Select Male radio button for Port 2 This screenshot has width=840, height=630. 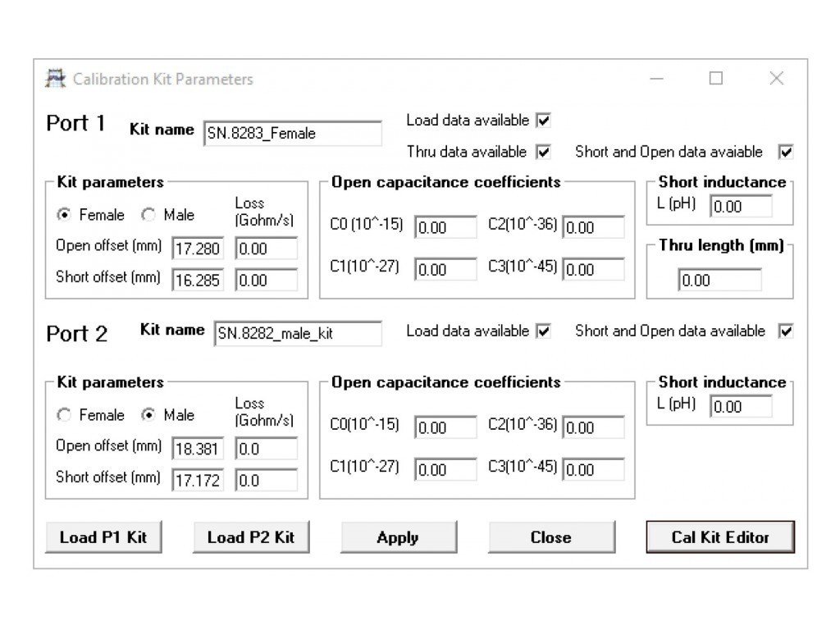tap(148, 415)
